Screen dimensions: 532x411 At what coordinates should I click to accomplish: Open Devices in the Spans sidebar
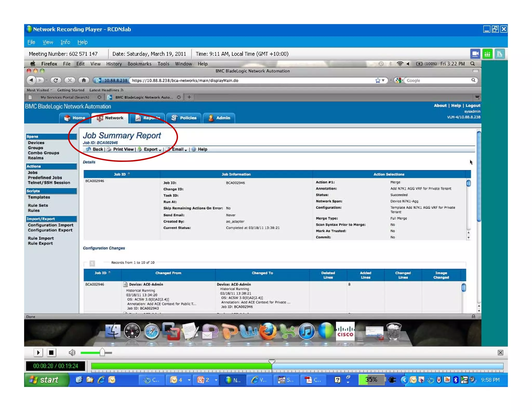tap(36, 143)
